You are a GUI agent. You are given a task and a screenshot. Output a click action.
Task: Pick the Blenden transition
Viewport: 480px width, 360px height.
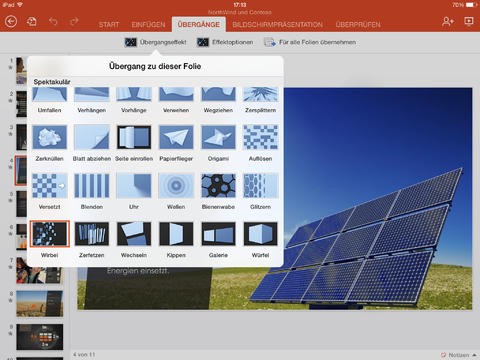click(92, 191)
